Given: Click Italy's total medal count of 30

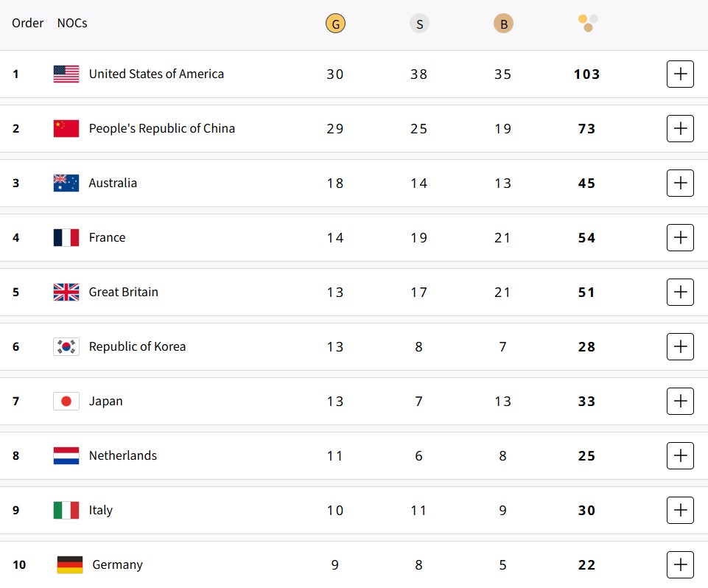Looking at the screenshot, I should coord(586,510).
